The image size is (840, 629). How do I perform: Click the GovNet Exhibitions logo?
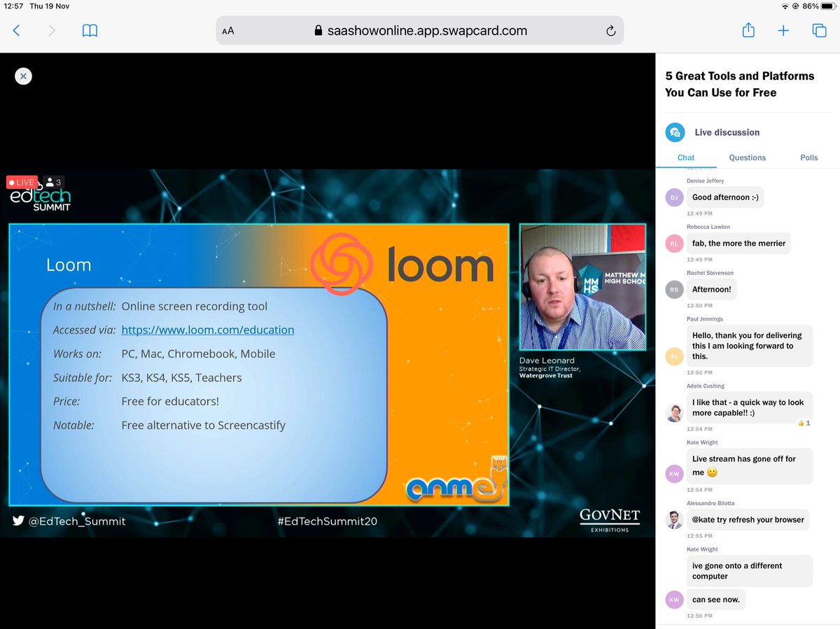[609, 520]
